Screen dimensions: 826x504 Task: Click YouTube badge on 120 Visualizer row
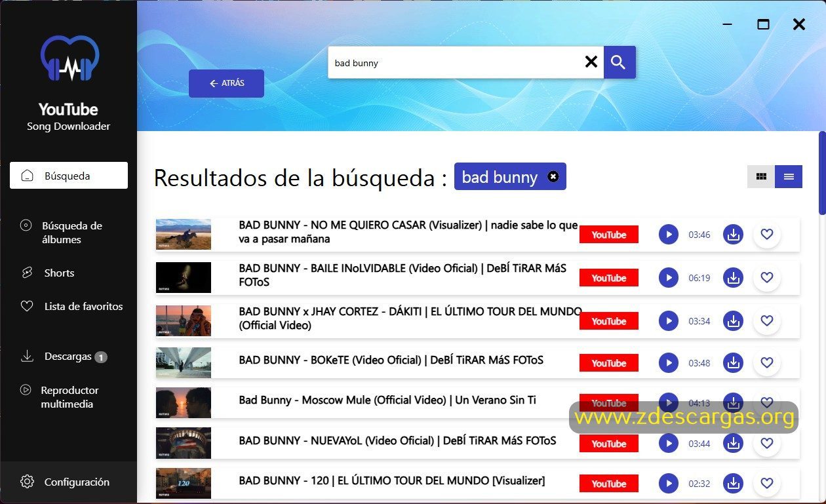click(x=609, y=484)
